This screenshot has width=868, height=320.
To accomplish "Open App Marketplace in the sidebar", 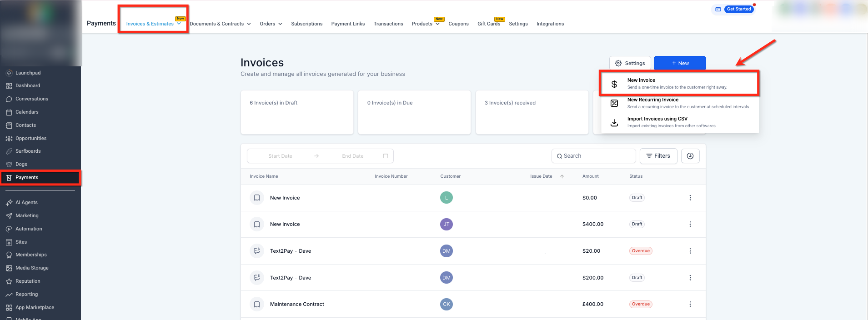I will point(35,307).
